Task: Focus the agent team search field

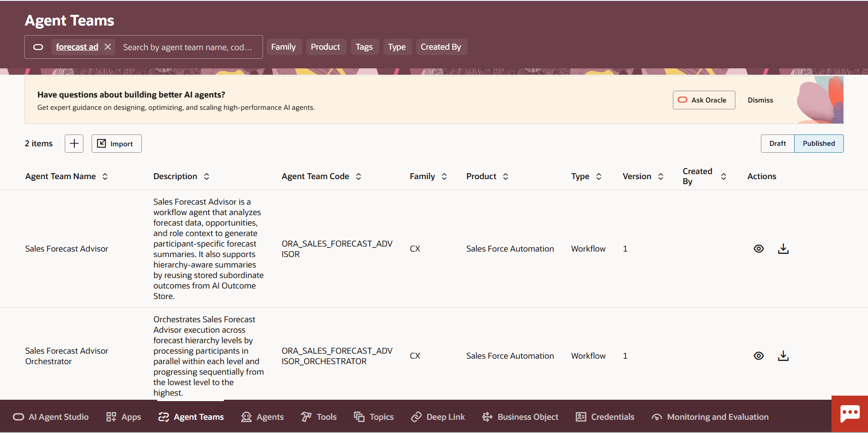Action: click(187, 47)
